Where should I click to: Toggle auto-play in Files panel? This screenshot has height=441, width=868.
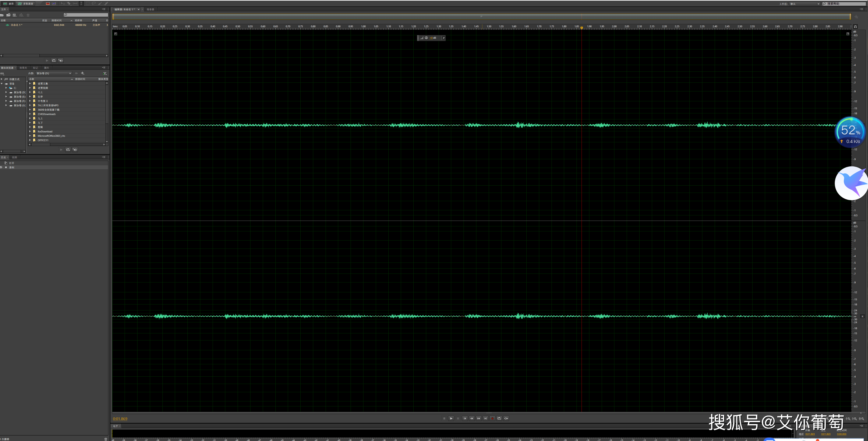[61, 61]
